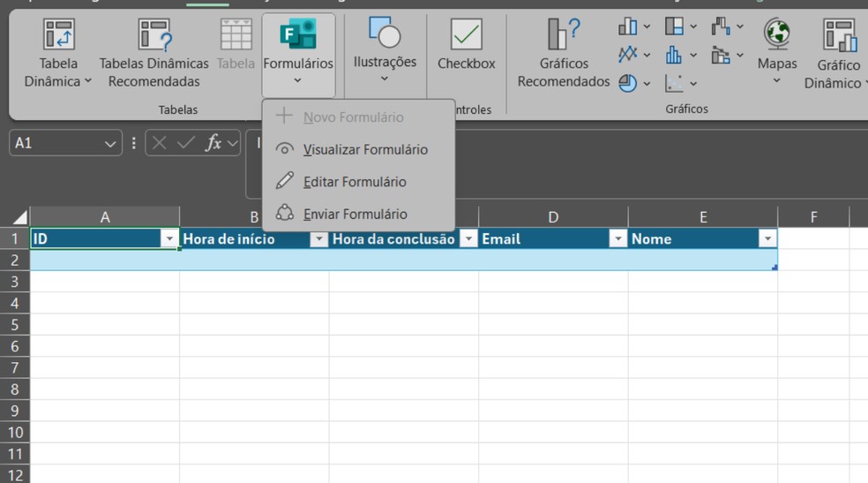The height and width of the screenshot is (483, 868).
Task: Expand the Ilustrações dropdown chevron
Action: 385,79
